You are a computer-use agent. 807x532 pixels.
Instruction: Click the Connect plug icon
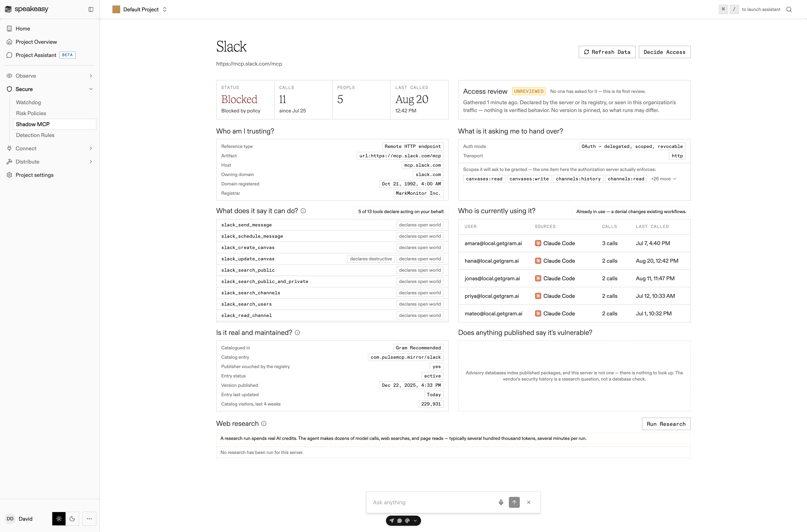pyautogui.click(x=10, y=148)
